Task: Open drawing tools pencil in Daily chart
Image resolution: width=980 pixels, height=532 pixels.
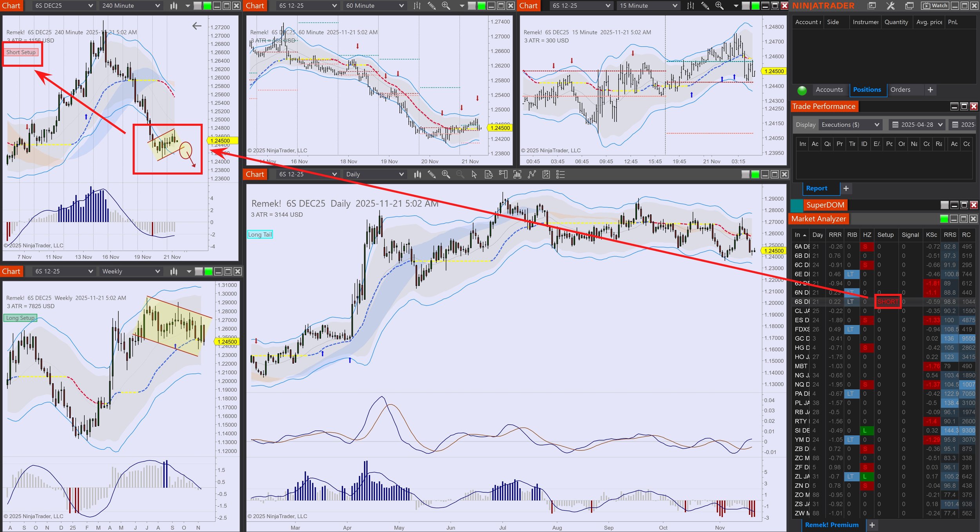Action: (432, 174)
